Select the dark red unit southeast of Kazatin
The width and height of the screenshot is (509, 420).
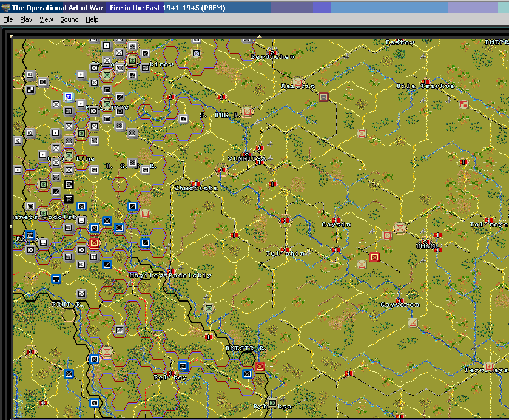(323, 97)
